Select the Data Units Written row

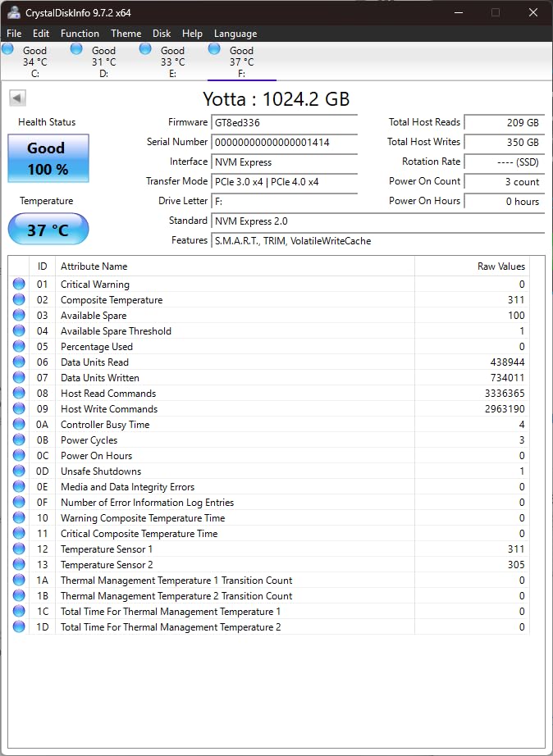click(x=269, y=377)
